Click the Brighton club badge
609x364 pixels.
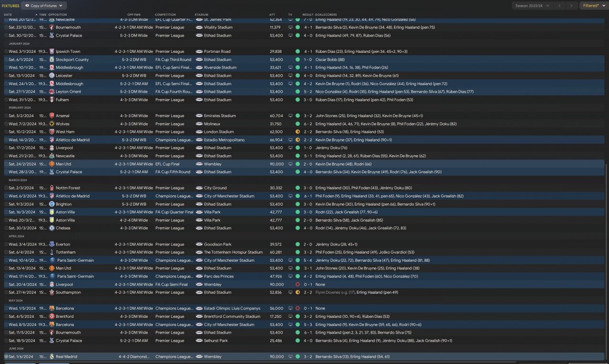pos(51,204)
